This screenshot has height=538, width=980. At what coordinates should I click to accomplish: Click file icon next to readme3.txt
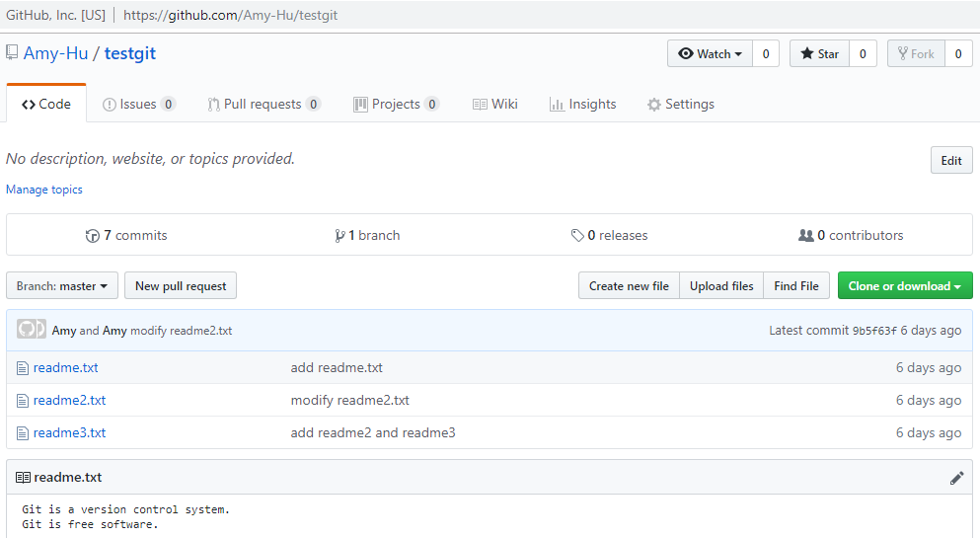tap(23, 433)
